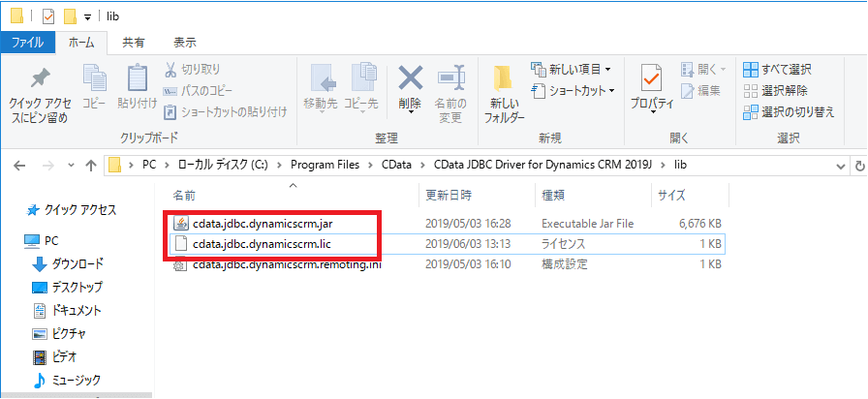Sort by 更新日時 date column header
Viewport: 868px width, 399px height.
pyautogui.click(x=478, y=195)
